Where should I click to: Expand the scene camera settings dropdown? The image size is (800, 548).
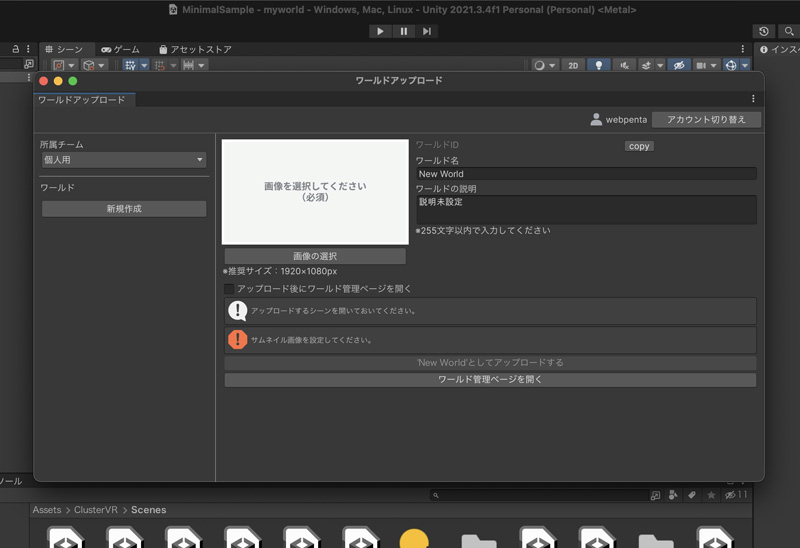(x=714, y=66)
